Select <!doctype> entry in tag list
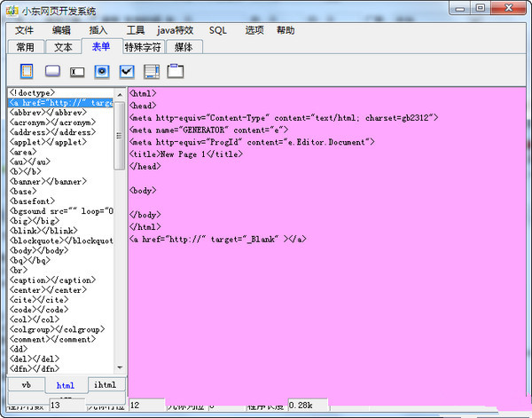Screen dimensions: 532x418 point(32,92)
